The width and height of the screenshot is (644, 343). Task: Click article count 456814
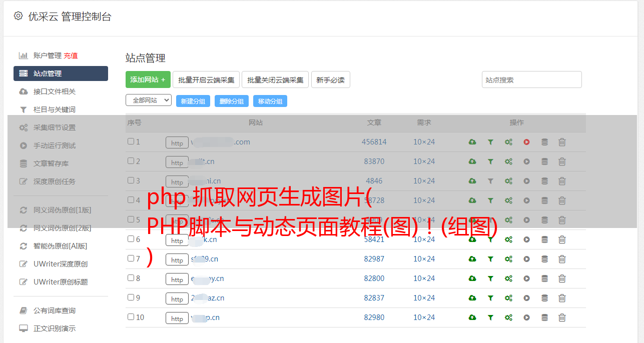point(374,142)
